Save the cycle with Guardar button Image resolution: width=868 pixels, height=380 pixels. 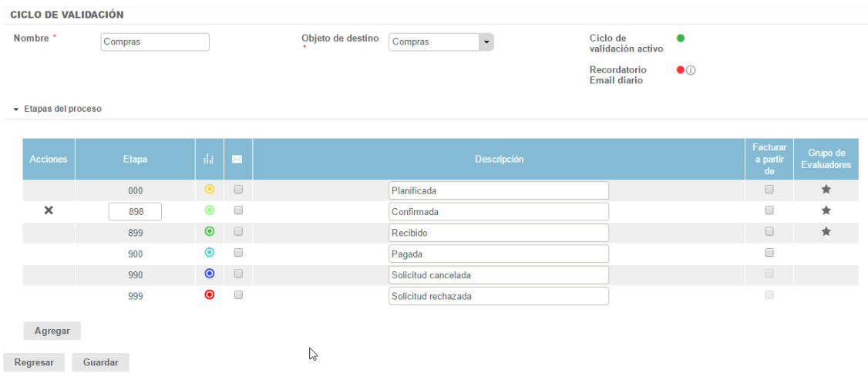tap(100, 362)
